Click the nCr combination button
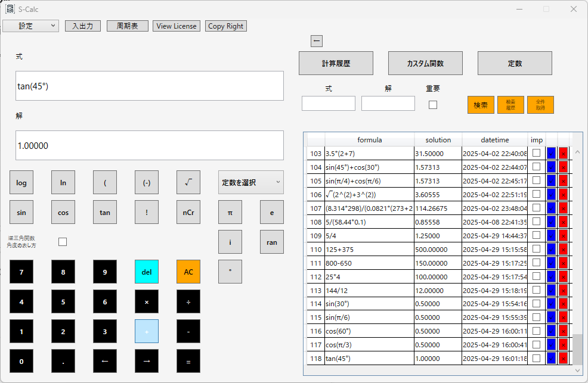 pos(188,212)
